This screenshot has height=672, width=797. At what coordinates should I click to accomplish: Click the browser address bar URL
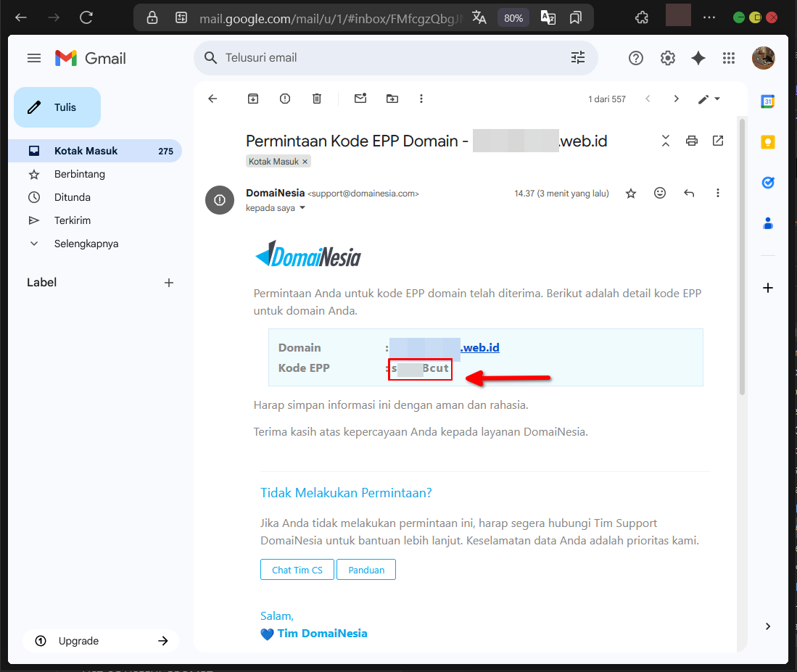click(x=331, y=19)
